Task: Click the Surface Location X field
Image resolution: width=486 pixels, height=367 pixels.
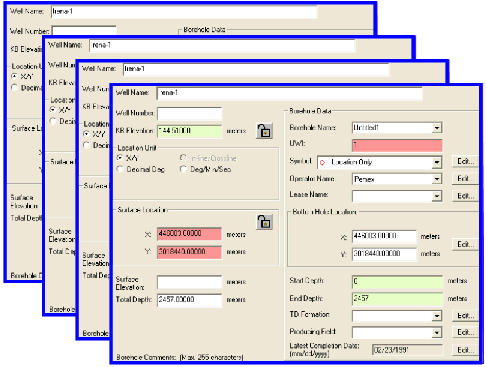Action: [x=189, y=234]
